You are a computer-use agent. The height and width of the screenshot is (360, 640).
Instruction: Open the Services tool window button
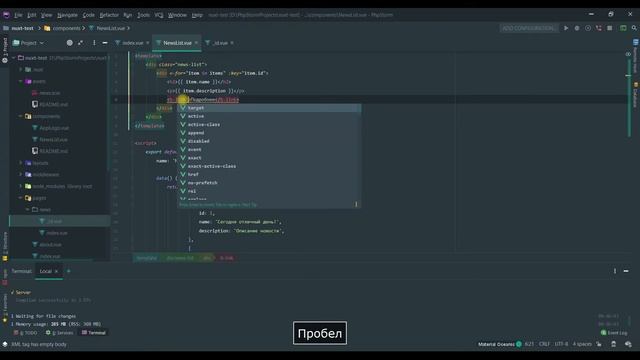coord(60,333)
